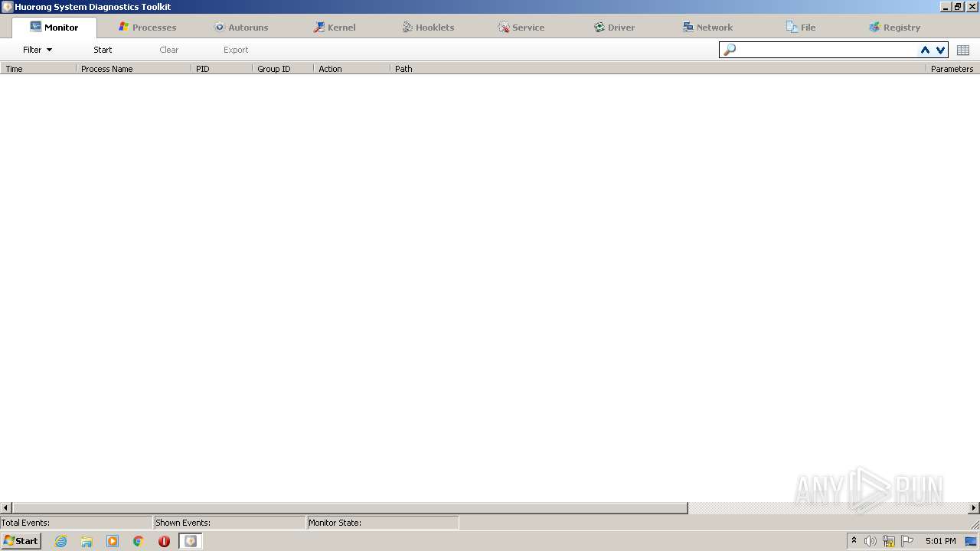Click the taskbar clock 5:01 PM
This screenshot has height=551, width=980.
pyautogui.click(x=940, y=541)
